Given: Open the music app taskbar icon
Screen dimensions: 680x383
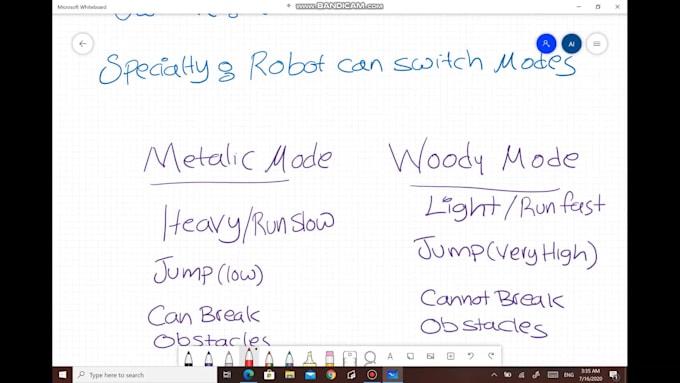Looking at the screenshot, I should click(x=351, y=375).
